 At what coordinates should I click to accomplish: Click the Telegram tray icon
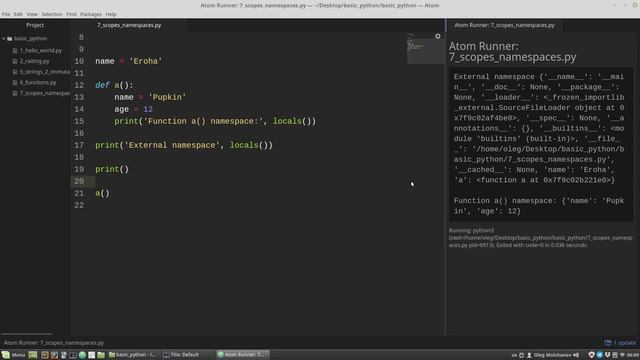pyautogui.click(x=600, y=355)
